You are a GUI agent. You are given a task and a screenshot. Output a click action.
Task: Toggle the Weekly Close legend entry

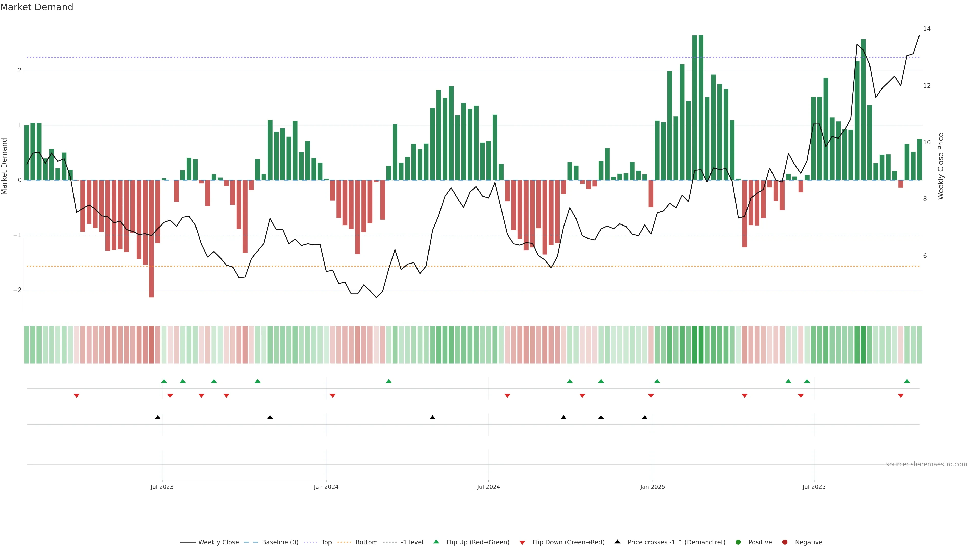pyautogui.click(x=218, y=542)
